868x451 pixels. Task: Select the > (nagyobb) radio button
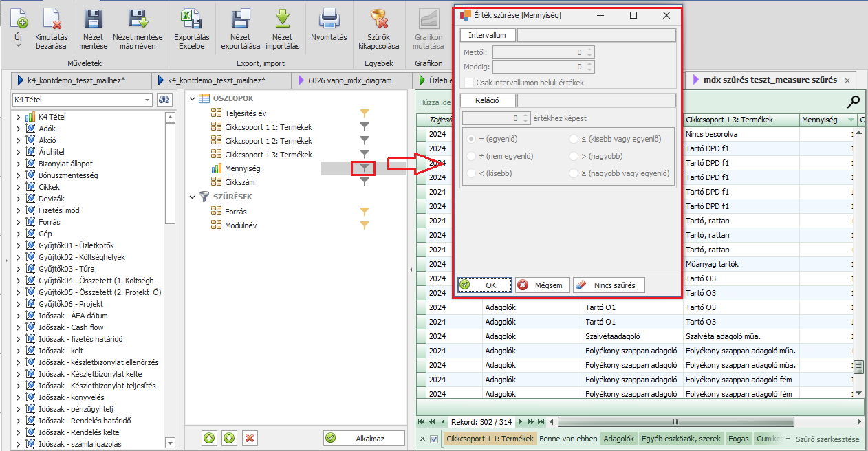click(x=574, y=156)
